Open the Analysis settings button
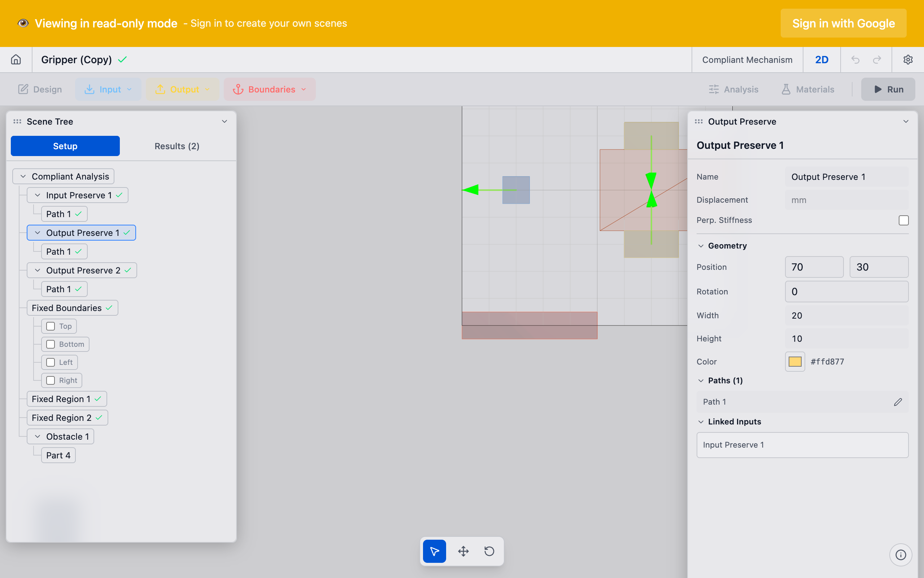 (733, 90)
